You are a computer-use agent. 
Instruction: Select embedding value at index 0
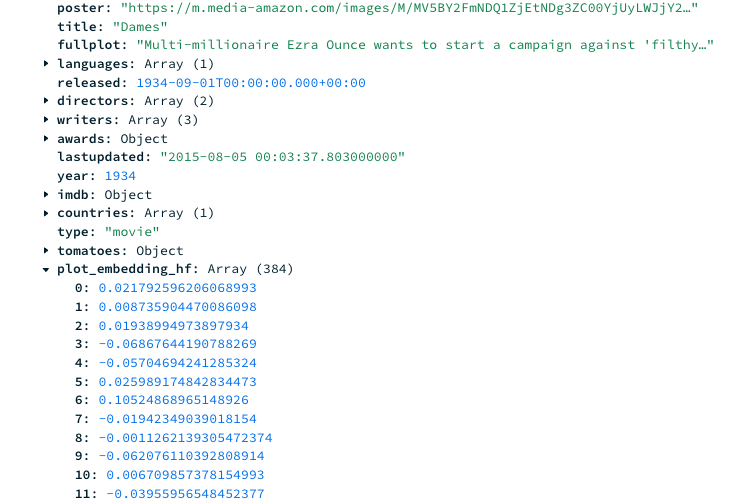178,288
